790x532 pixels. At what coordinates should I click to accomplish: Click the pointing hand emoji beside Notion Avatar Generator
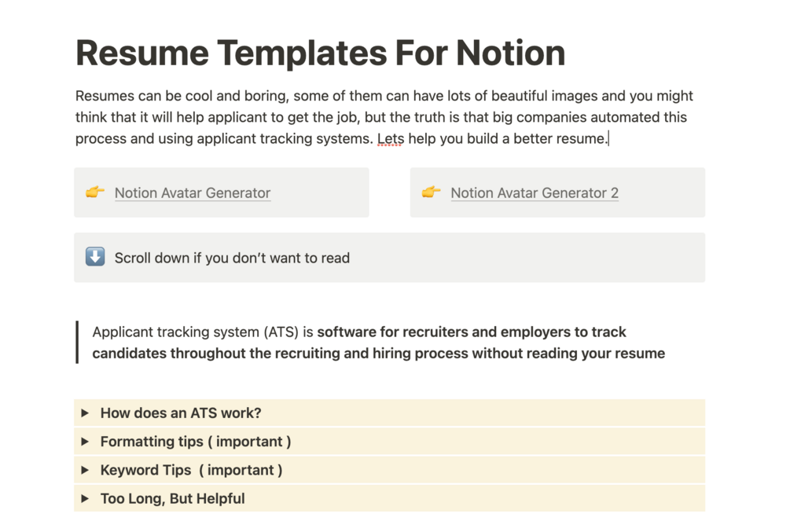tap(95, 193)
